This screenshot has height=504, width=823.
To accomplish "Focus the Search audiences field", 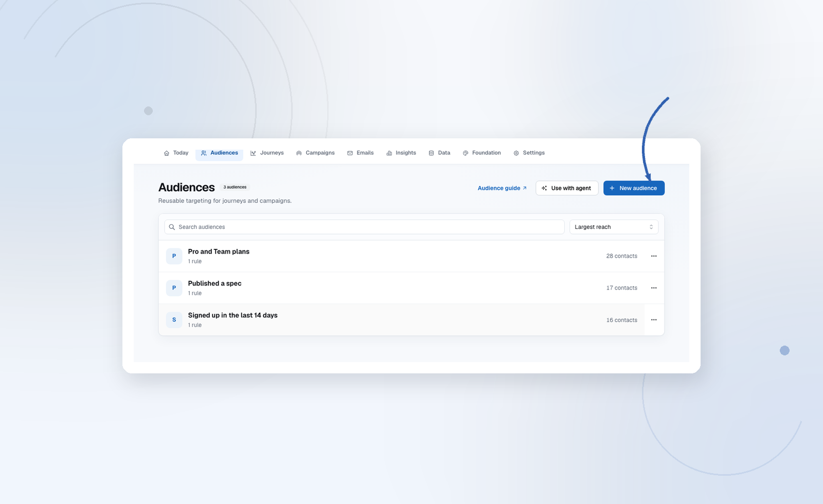I will 364,227.
